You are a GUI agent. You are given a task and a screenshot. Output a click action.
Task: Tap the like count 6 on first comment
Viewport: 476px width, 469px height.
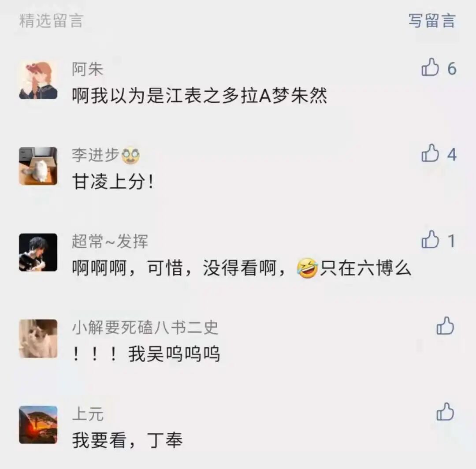(x=452, y=69)
